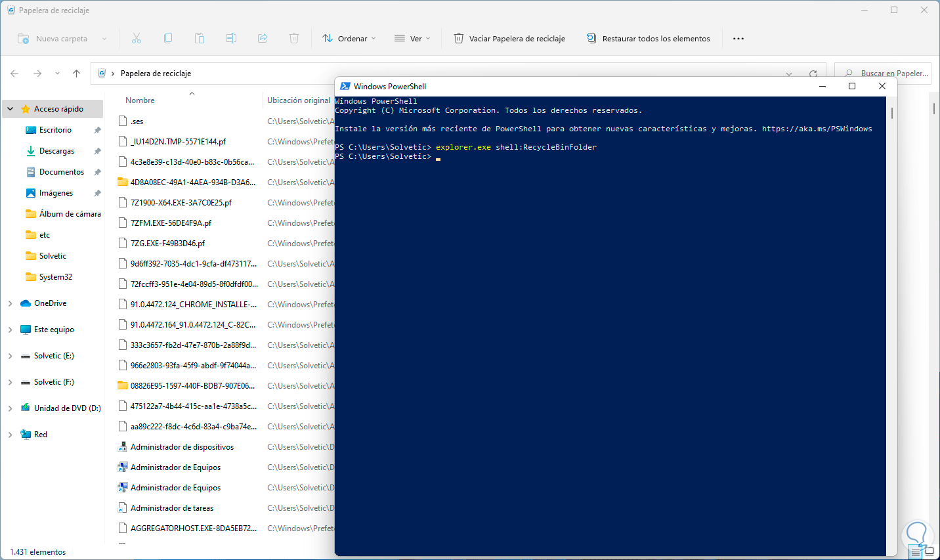Select the 4D8A08EC-49A1-4AEA-934B-D3A6 folder
This screenshot has width=940, height=560.
[x=192, y=183]
